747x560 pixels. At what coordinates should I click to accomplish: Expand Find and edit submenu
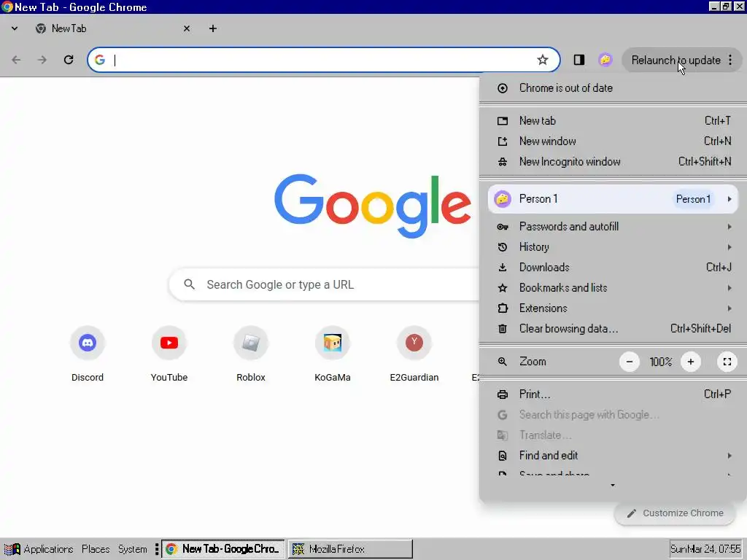coord(613,455)
